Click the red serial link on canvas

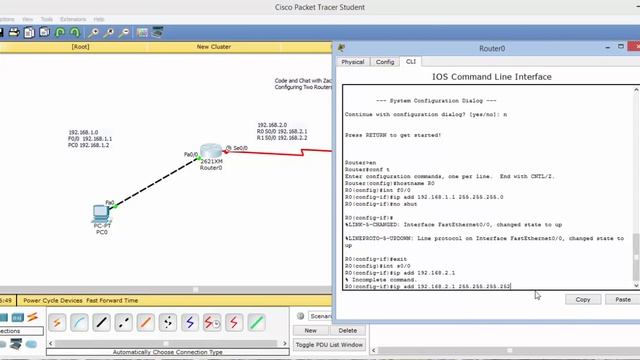279,153
